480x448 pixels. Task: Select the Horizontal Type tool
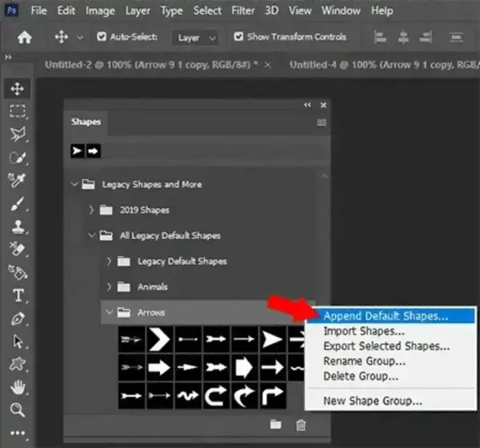(18, 296)
